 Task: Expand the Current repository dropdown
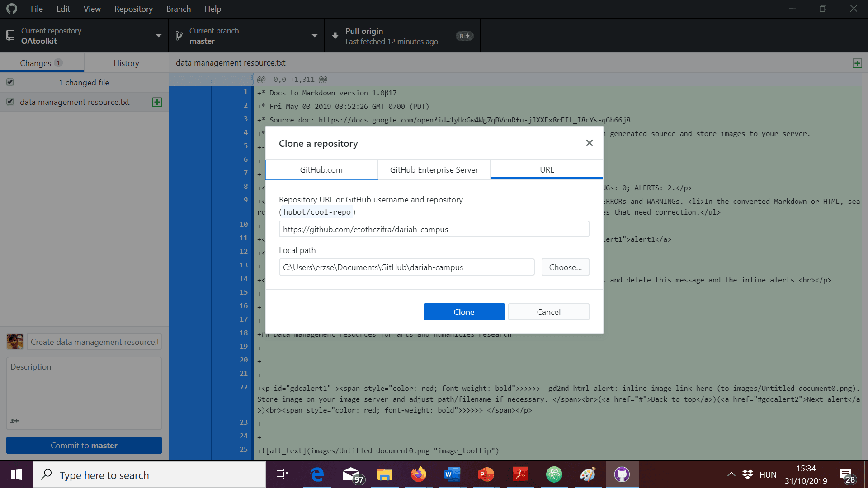click(84, 36)
